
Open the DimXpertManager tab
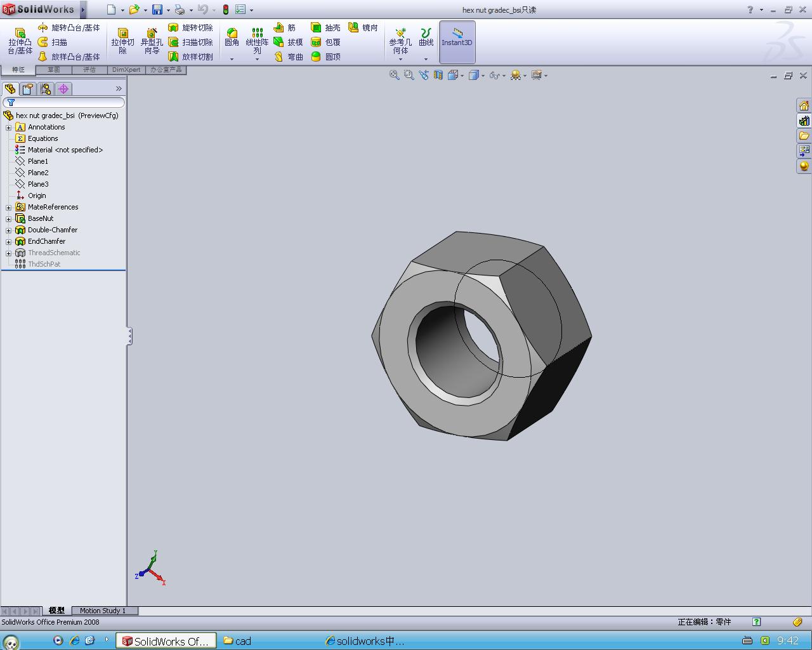[63, 89]
